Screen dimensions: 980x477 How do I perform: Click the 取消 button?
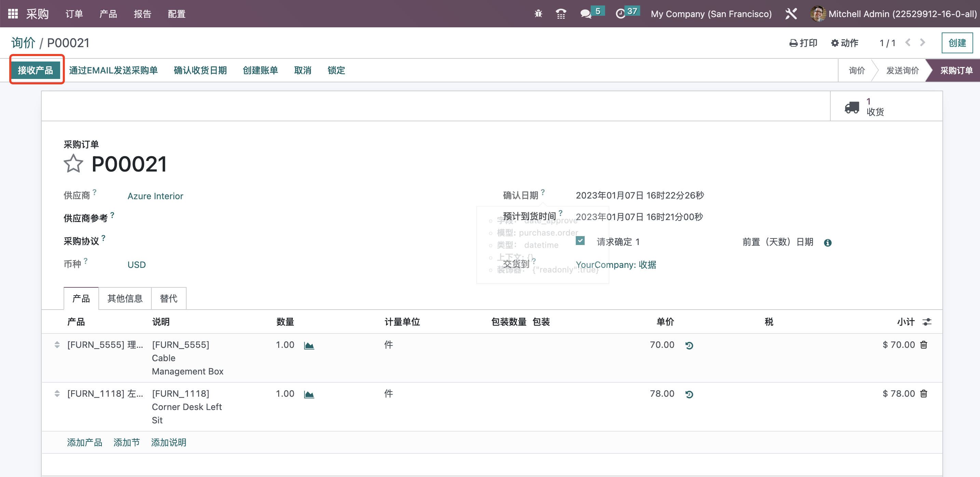pos(303,70)
